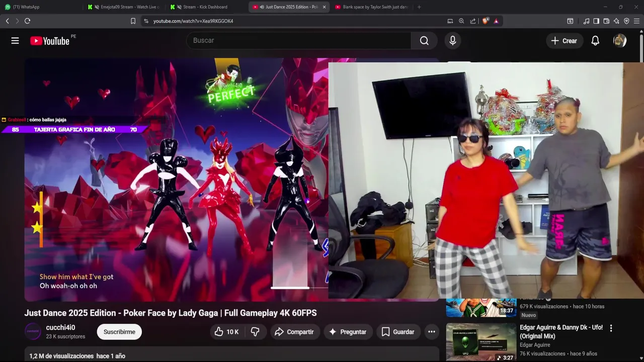Click the video title text
644x362 pixels.
(171, 313)
